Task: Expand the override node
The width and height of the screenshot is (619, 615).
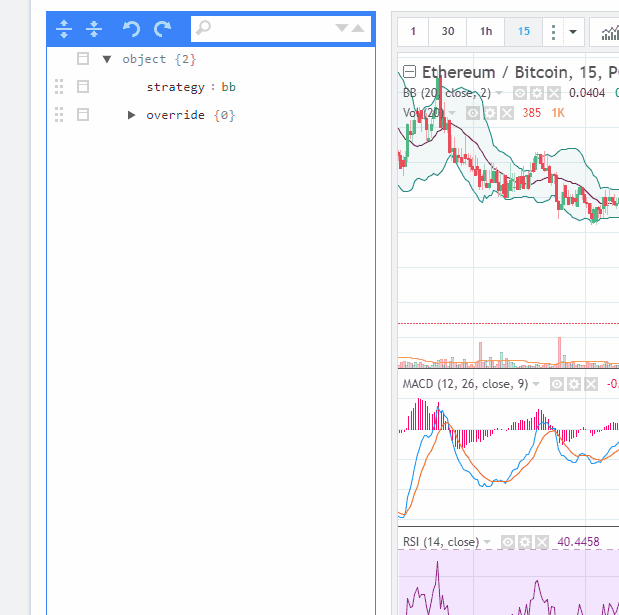Action: [131, 115]
